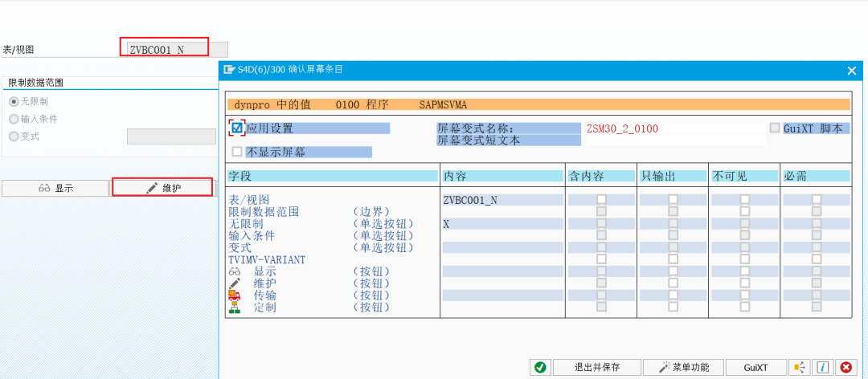868x379 pixels.
Task: Click the customizing icon in the 定制 row
Action: pyautogui.click(x=235, y=307)
